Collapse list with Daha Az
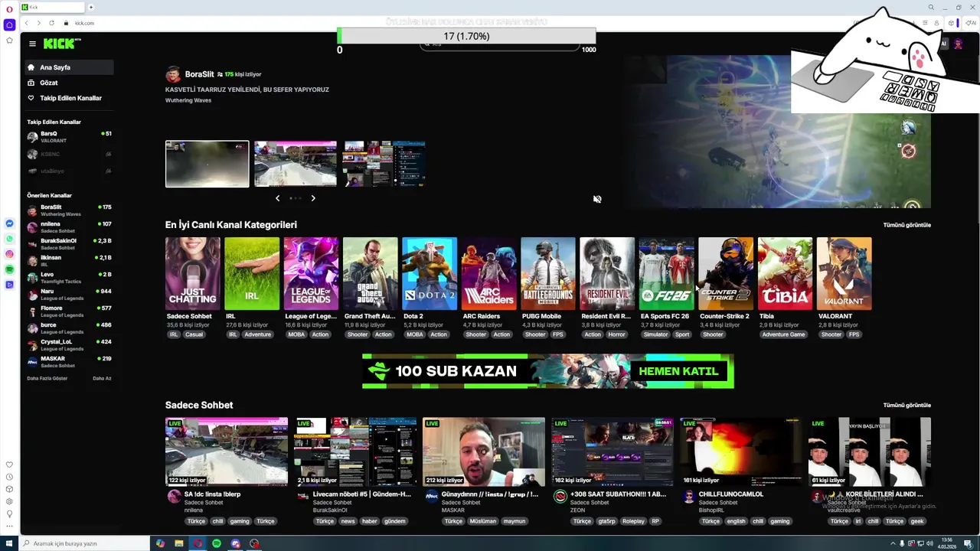 102,378
